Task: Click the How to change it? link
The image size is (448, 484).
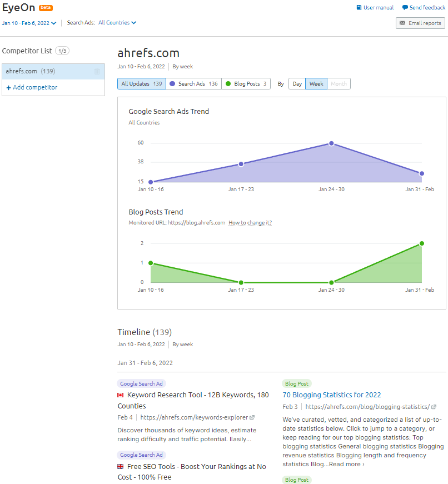Action: [250, 223]
